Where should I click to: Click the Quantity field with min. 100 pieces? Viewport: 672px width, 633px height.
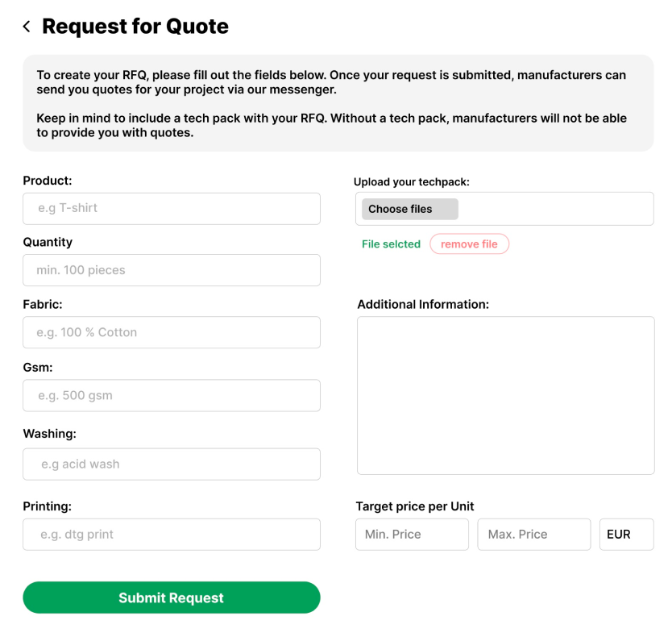point(172,270)
